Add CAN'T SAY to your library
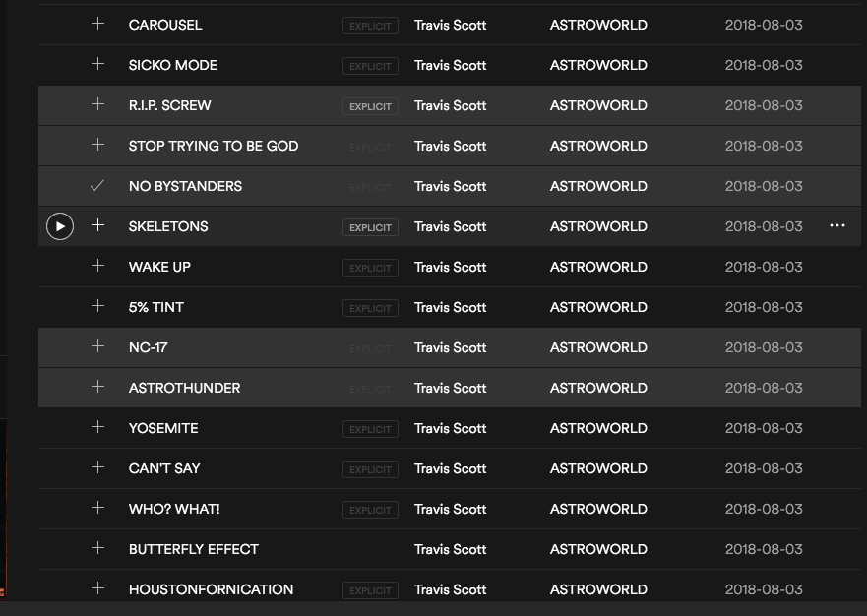This screenshot has width=867, height=616. 97,467
